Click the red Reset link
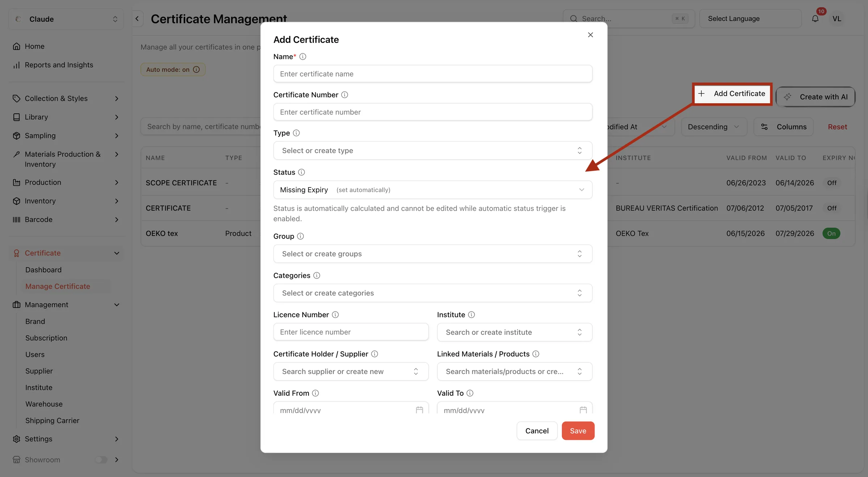Image resolution: width=868 pixels, height=477 pixels. (x=837, y=127)
